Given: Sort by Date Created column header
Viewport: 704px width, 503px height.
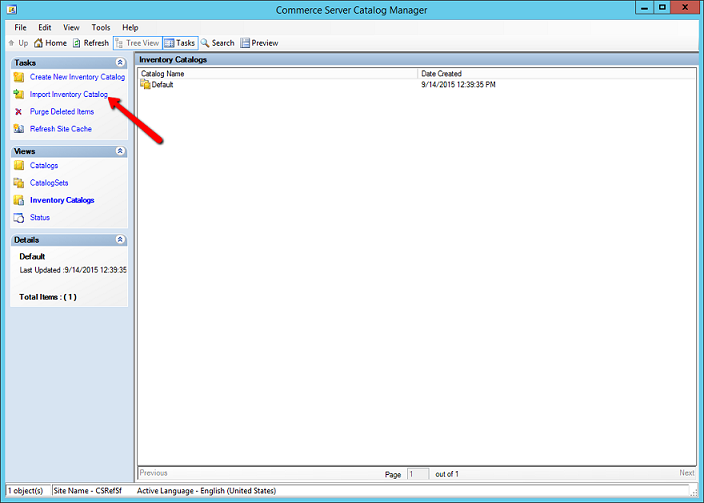Looking at the screenshot, I should click(x=442, y=73).
